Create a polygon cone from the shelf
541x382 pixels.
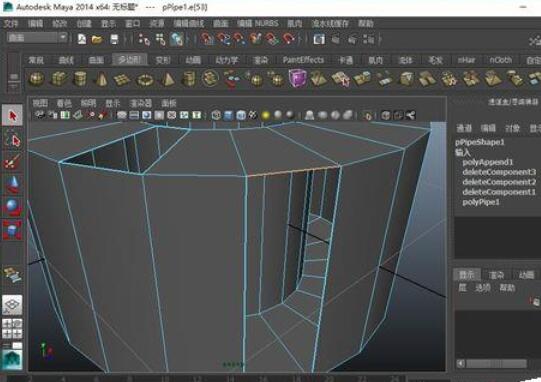[101, 79]
